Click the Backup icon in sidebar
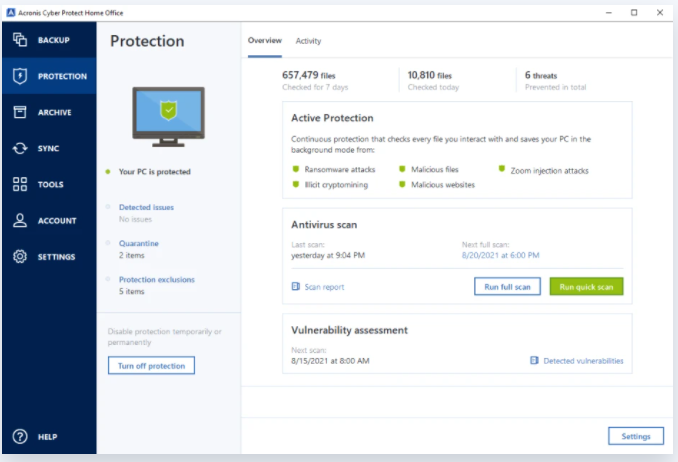678x462 pixels. (x=20, y=40)
